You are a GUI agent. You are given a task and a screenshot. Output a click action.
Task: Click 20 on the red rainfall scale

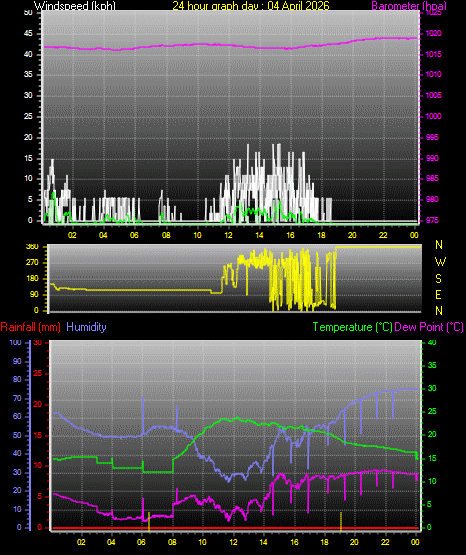click(x=38, y=404)
